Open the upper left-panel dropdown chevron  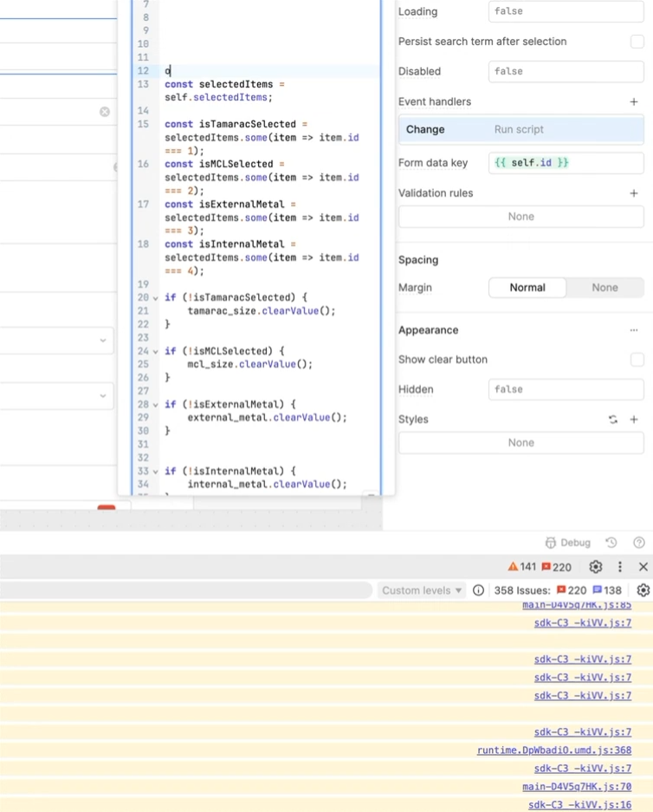tap(103, 341)
